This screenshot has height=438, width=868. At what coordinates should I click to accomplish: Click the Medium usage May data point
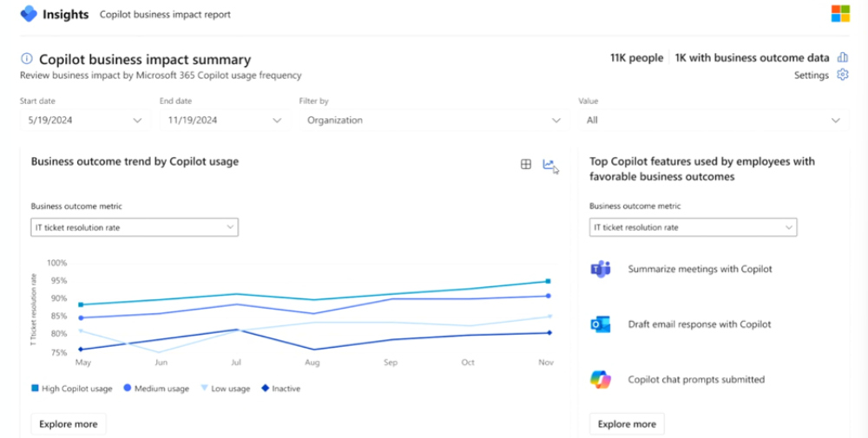81,318
